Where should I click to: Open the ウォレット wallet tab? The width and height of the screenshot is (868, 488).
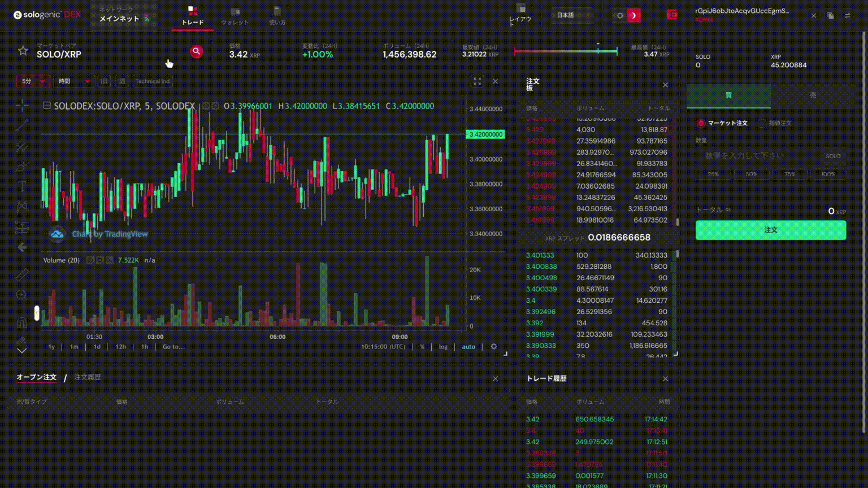point(235,16)
